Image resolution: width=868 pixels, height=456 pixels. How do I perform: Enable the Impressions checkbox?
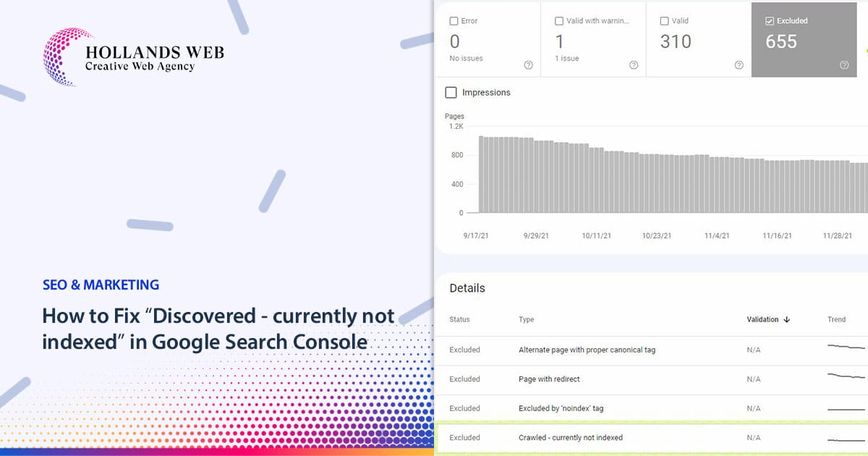pyautogui.click(x=451, y=93)
